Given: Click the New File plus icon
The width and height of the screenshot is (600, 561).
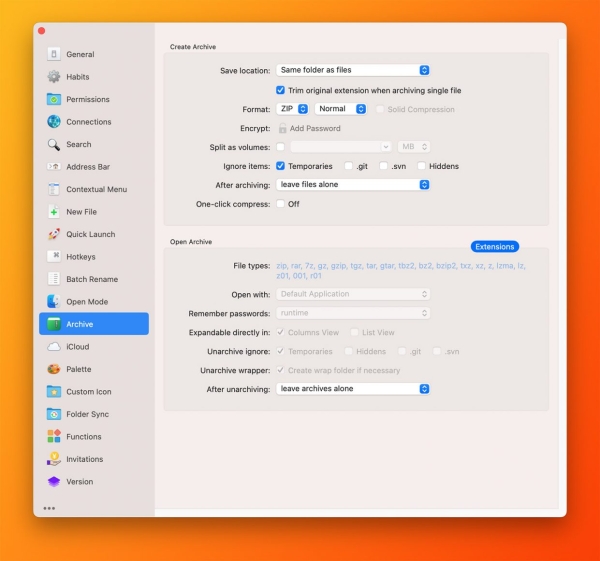Looking at the screenshot, I should click(x=54, y=212).
